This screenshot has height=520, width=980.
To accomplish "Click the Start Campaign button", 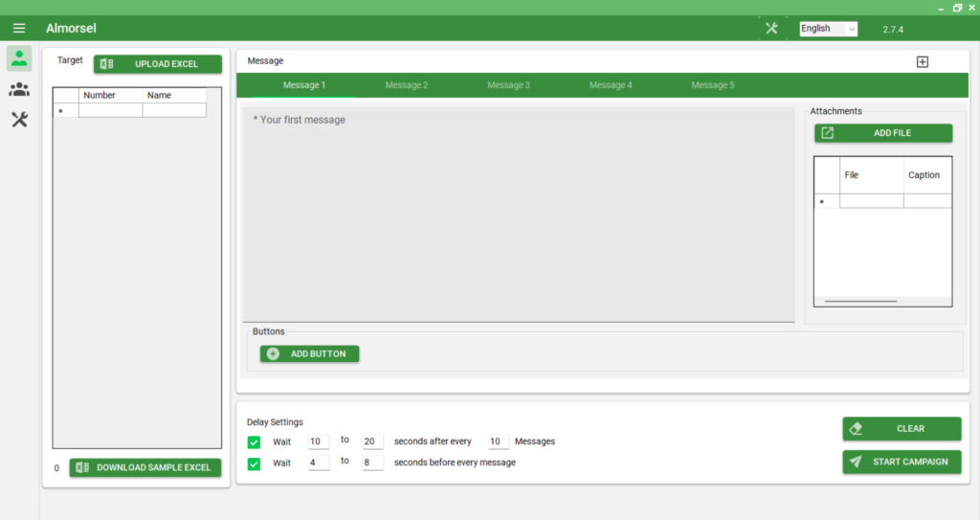I will pyautogui.click(x=902, y=462).
